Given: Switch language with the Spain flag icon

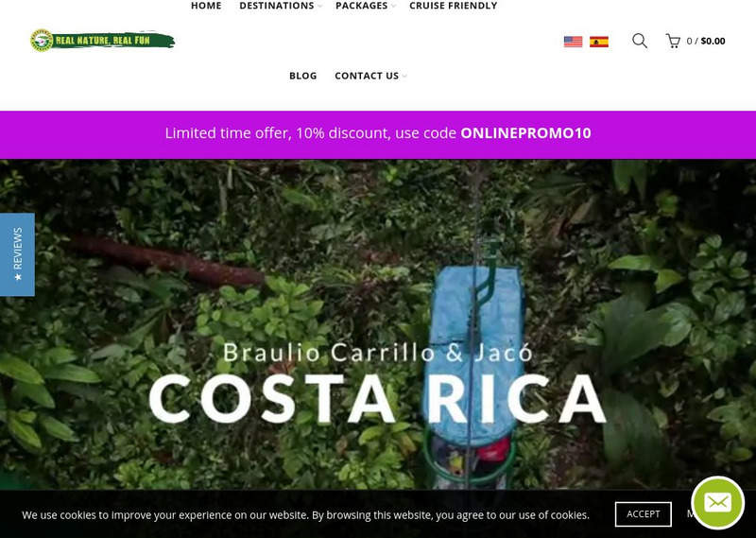Looking at the screenshot, I should (599, 42).
